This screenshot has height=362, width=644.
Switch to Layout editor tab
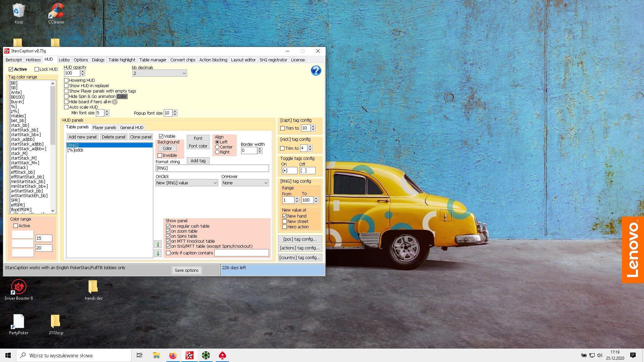pos(243,60)
